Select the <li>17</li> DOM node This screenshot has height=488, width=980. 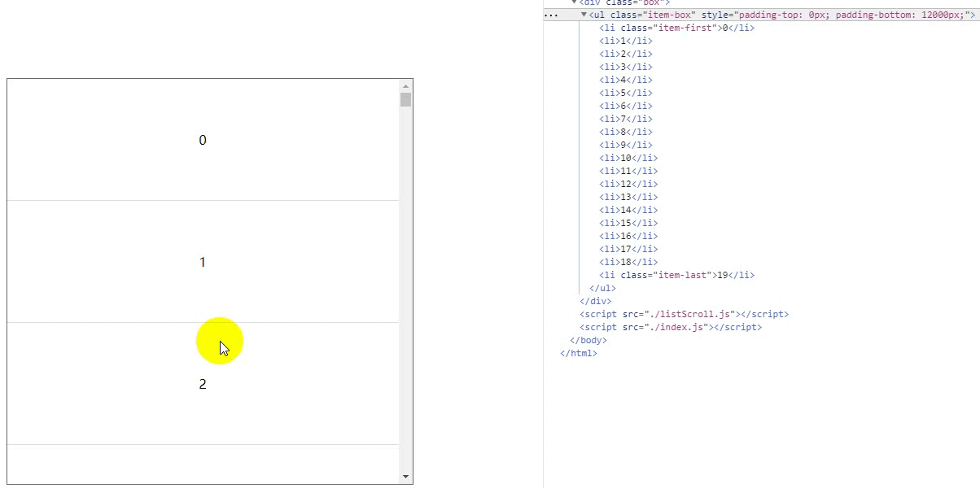(628, 249)
